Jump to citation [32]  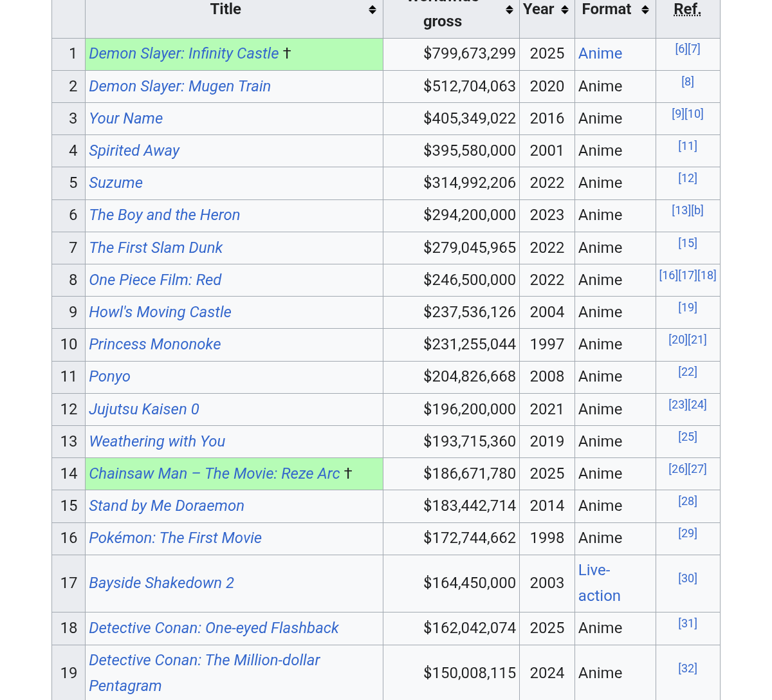tap(688, 668)
